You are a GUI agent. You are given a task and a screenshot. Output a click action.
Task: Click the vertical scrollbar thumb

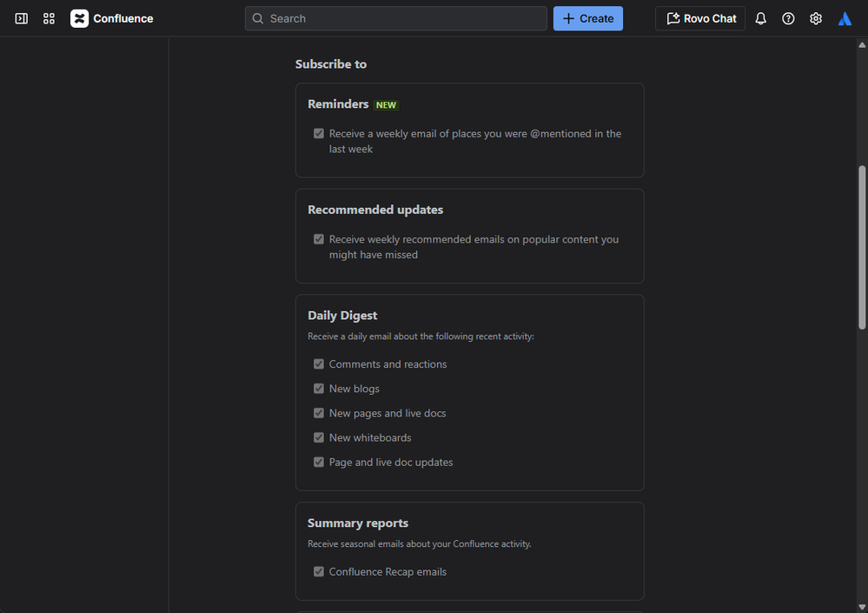coord(862,248)
